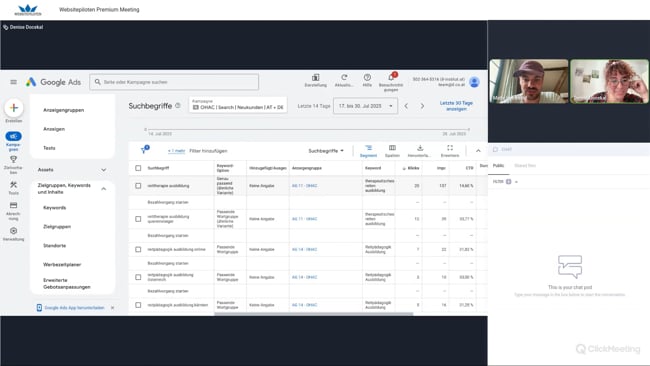Open the Google Ads hamburger menu
This screenshot has width=650, height=366.
coord(14,82)
